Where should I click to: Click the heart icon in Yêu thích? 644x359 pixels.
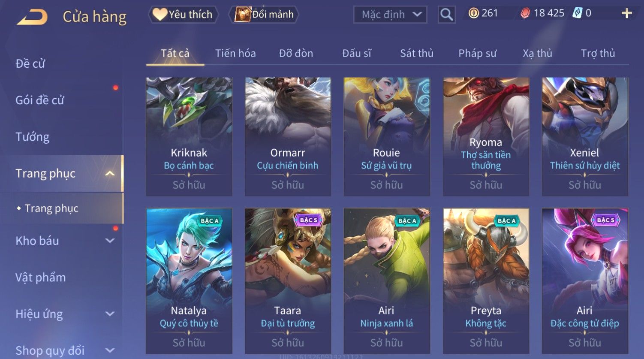(159, 14)
